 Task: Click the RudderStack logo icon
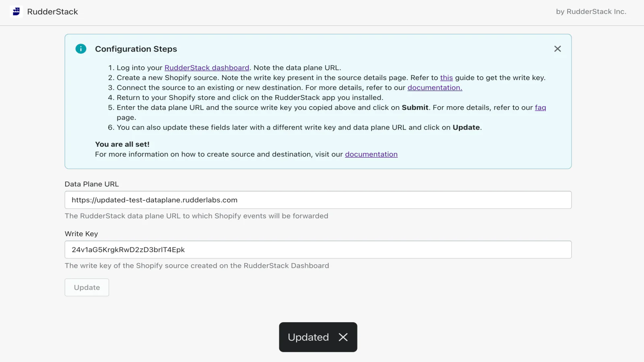click(x=16, y=12)
